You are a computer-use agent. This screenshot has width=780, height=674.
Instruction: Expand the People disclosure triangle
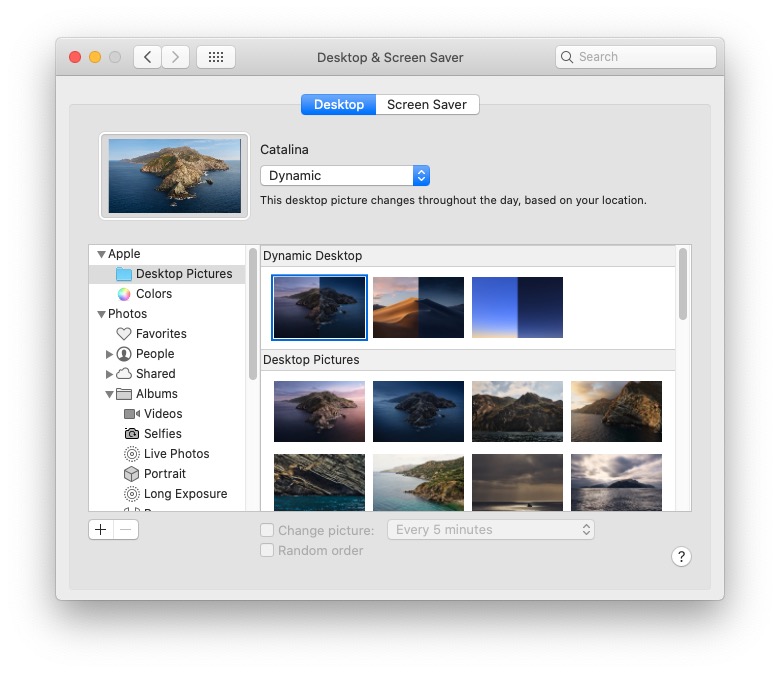(x=109, y=354)
